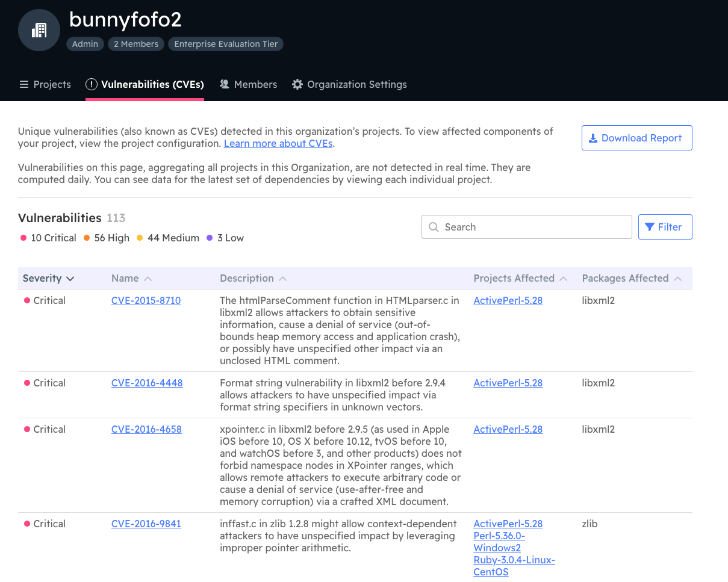
Task: Click the zlib package cell
Action: pyautogui.click(x=590, y=524)
